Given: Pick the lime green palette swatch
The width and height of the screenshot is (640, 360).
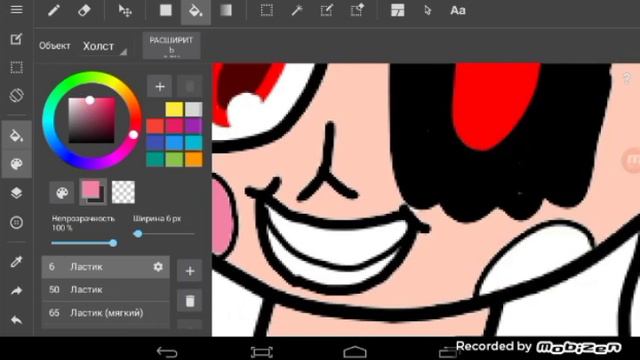Looking at the screenshot, I should coord(174,159).
